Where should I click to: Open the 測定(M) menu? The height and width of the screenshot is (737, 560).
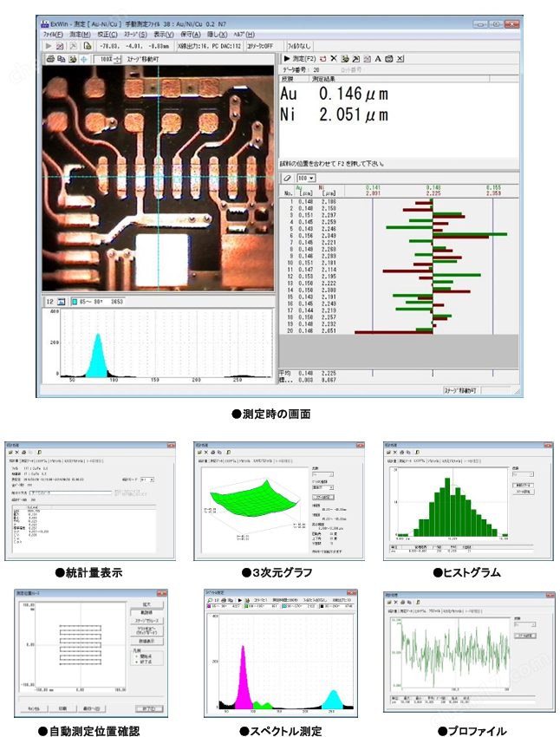click(x=80, y=35)
